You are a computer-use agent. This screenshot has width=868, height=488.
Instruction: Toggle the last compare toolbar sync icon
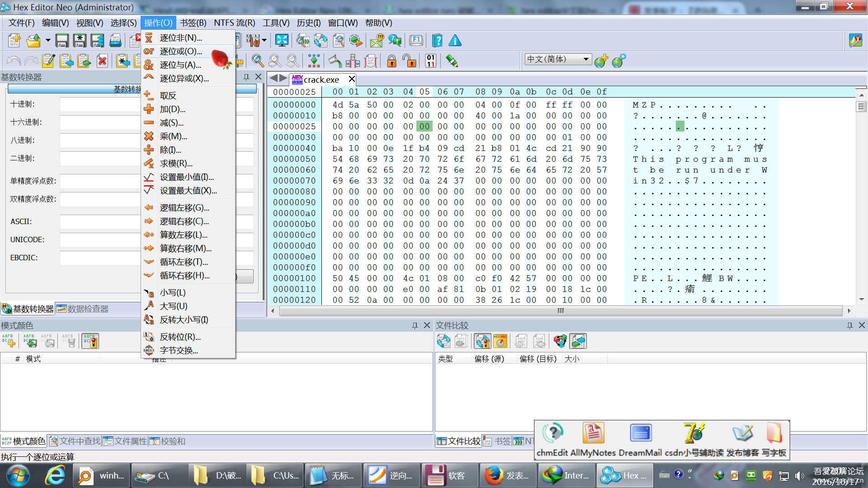(578, 341)
